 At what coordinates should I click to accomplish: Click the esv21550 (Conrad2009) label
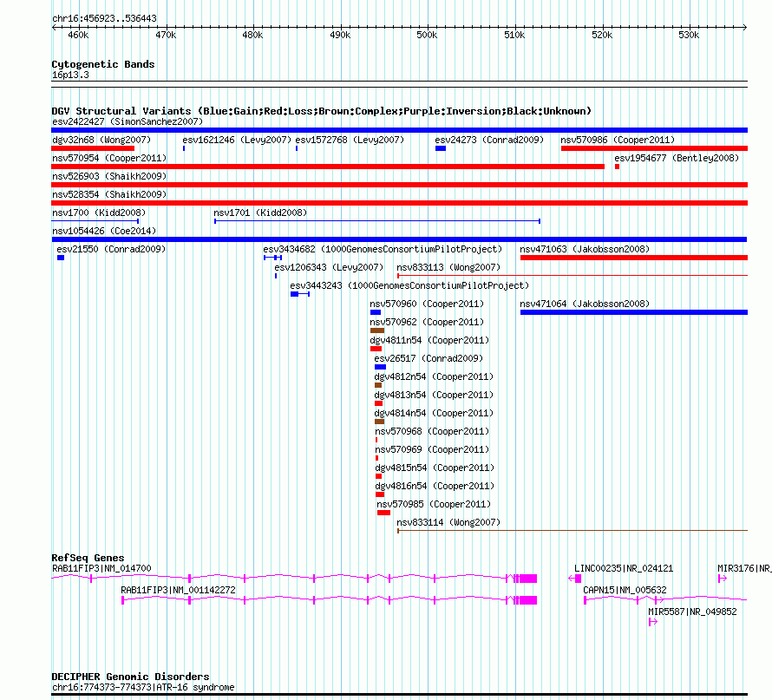(x=111, y=249)
